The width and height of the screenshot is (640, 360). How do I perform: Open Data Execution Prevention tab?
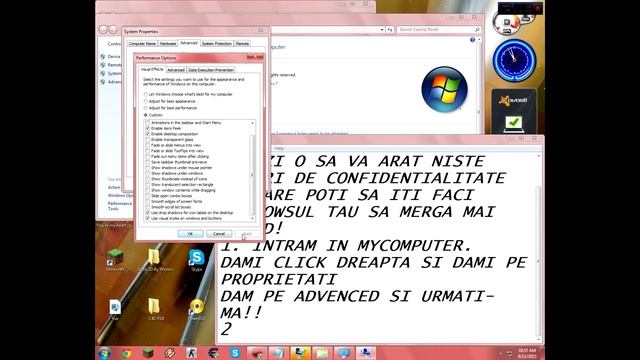(211, 70)
